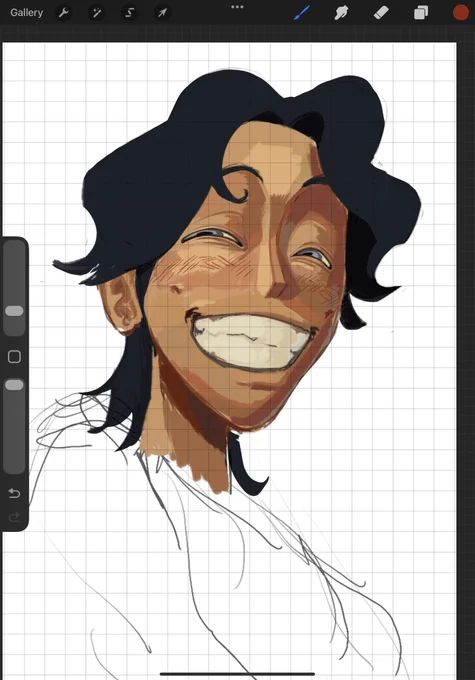Open the active color picker circle
The width and height of the screenshot is (475, 680).
click(x=461, y=13)
